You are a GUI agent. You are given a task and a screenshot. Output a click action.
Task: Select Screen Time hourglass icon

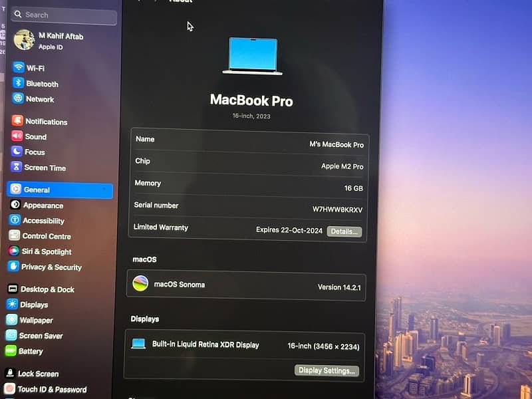17,168
